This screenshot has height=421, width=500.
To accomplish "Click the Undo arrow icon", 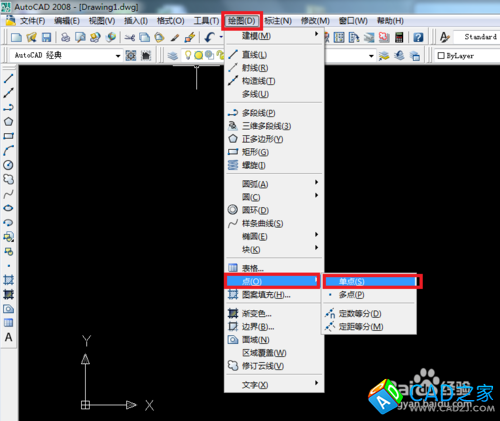I will tap(209, 37).
